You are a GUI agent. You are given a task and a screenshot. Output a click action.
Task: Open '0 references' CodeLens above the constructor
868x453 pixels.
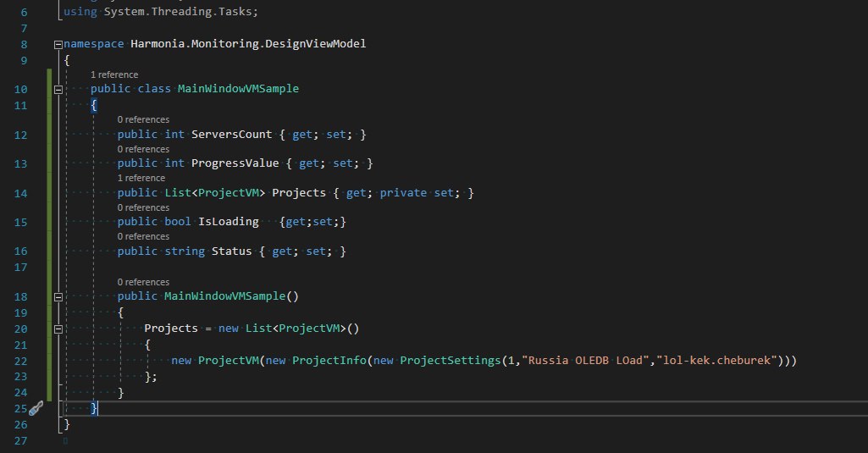[143, 283]
